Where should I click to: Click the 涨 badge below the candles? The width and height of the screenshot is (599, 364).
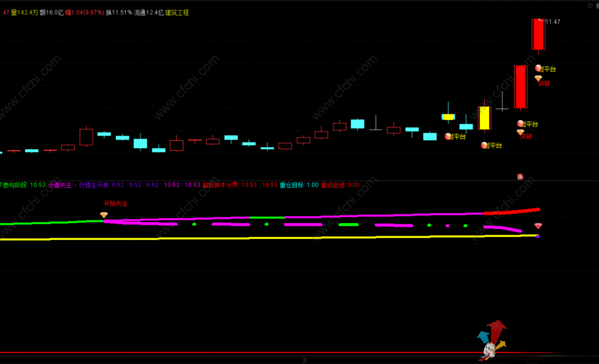point(520,177)
